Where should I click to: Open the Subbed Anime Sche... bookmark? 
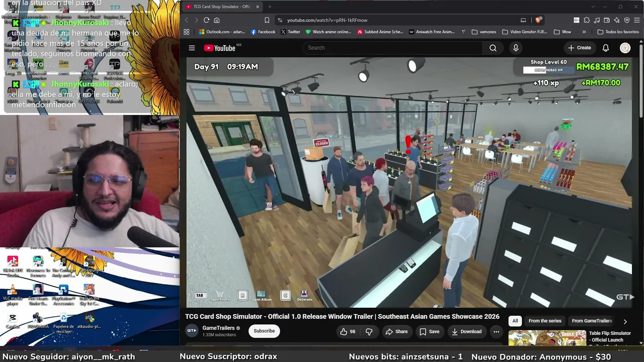380,32
